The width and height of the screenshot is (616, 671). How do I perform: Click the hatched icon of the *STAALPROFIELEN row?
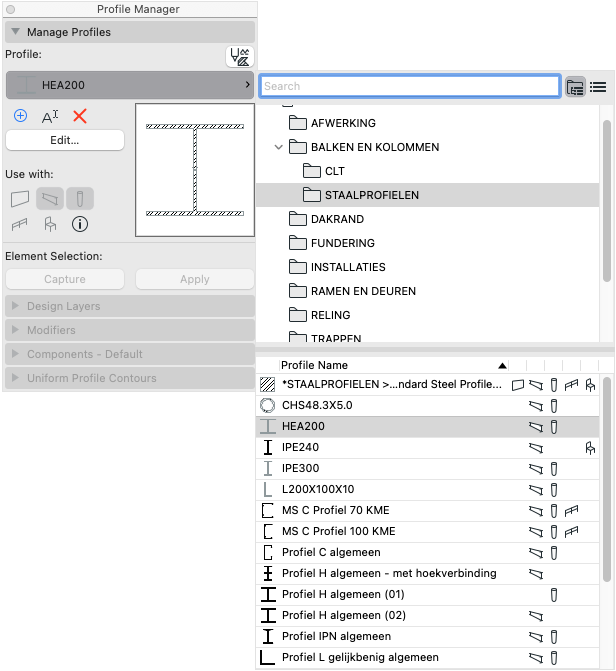pos(268,384)
